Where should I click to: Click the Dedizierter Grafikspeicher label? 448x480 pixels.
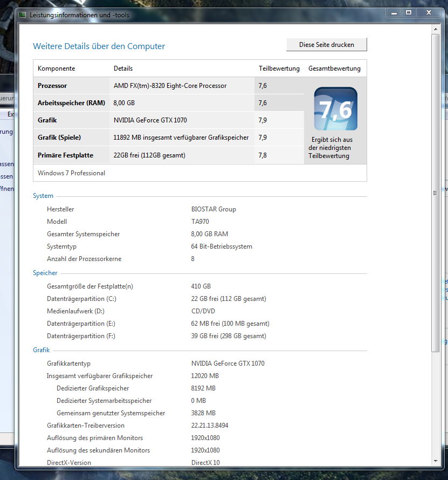coord(93,388)
